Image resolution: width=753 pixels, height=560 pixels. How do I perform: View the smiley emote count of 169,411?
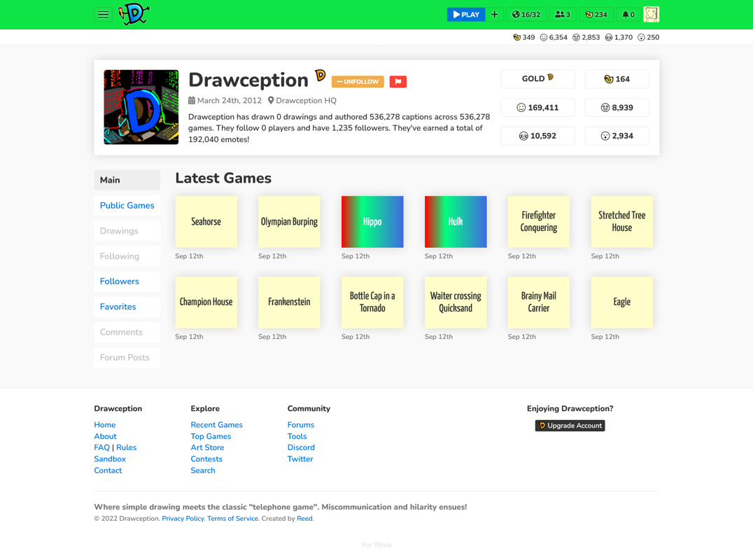point(537,107)
